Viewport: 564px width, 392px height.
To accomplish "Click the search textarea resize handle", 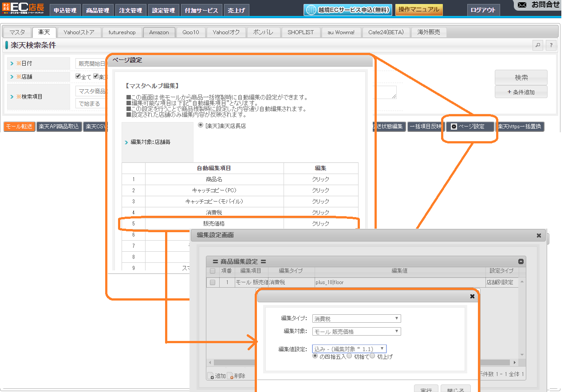I will coord(394,96).
